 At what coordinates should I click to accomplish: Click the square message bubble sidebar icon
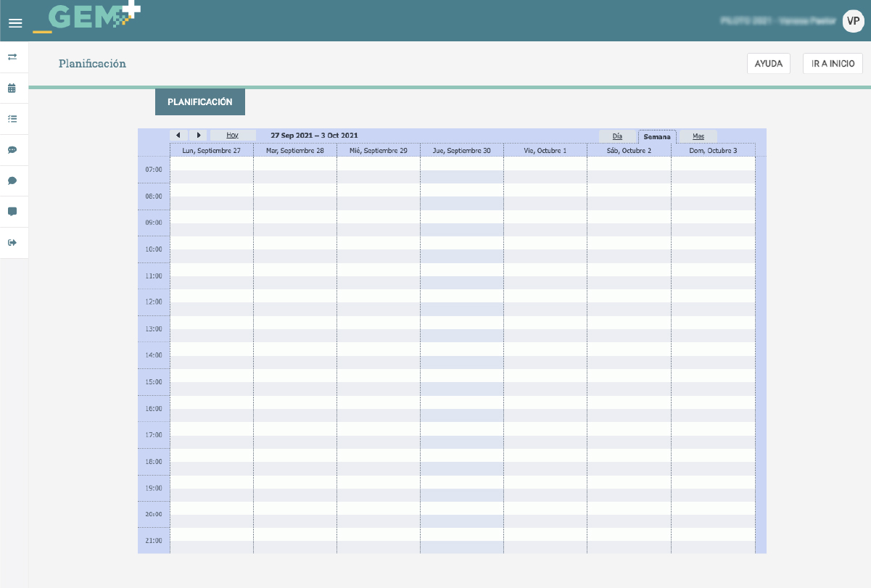click(12, 212)
